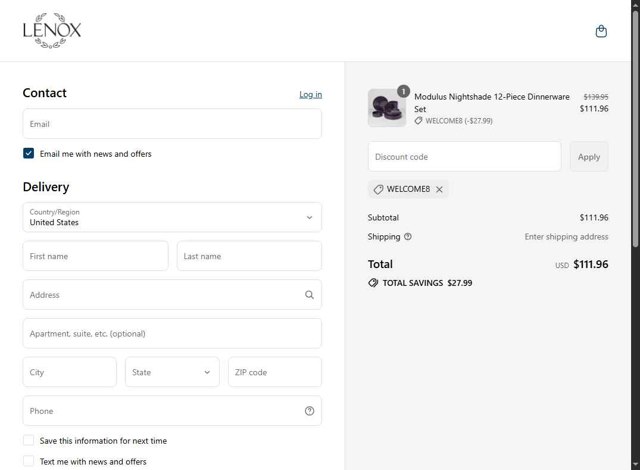Viewport: 640px width, 470px height.
Task: Click the Contact heading
Action: pyautogui.click(x=44, y=93)
